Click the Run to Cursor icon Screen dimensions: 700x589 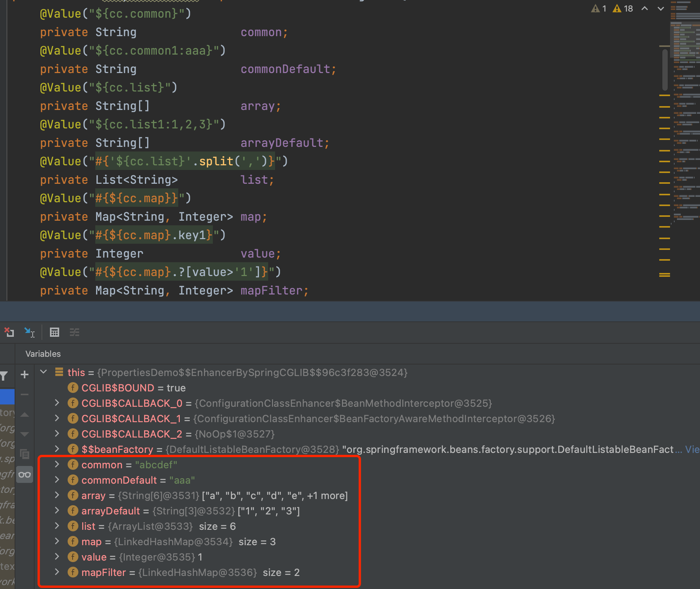point(30,332)
